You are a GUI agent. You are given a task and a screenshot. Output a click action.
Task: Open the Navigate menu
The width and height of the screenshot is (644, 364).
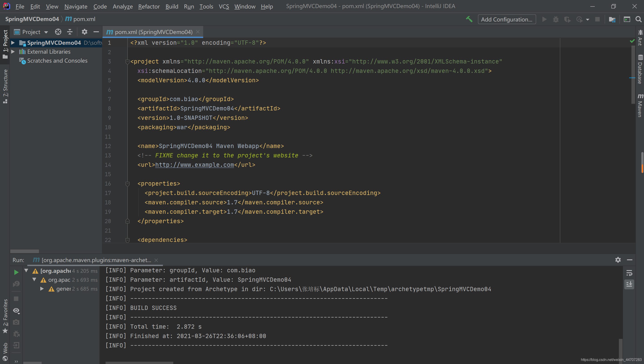(x=76, y=6)
